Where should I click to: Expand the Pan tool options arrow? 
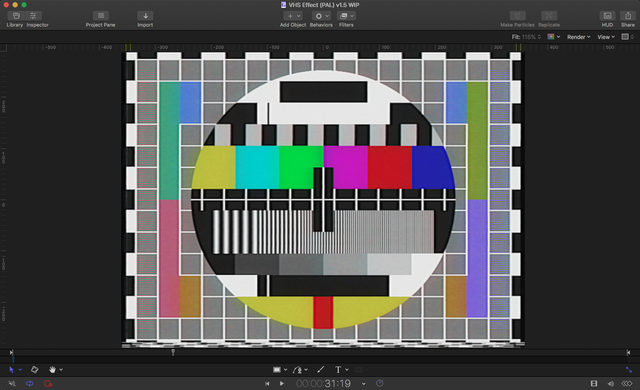click(x=61, y=370)
